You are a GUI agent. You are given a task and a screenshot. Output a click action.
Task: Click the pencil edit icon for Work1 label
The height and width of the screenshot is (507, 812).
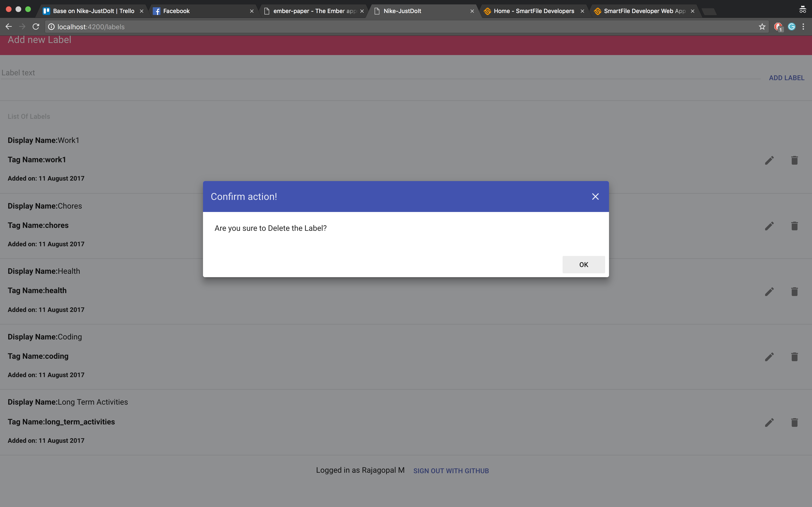click(x=769, y=160)
